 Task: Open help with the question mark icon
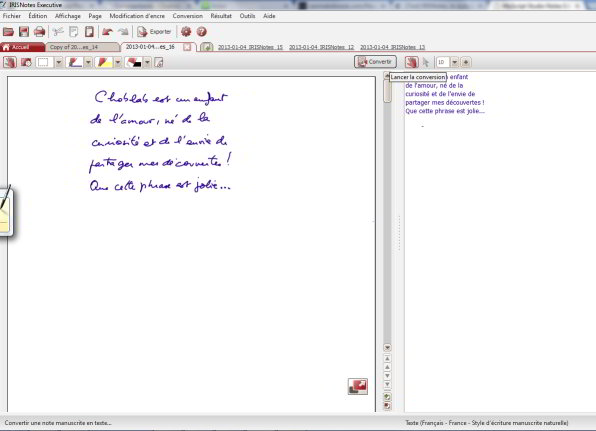(201, 32)
